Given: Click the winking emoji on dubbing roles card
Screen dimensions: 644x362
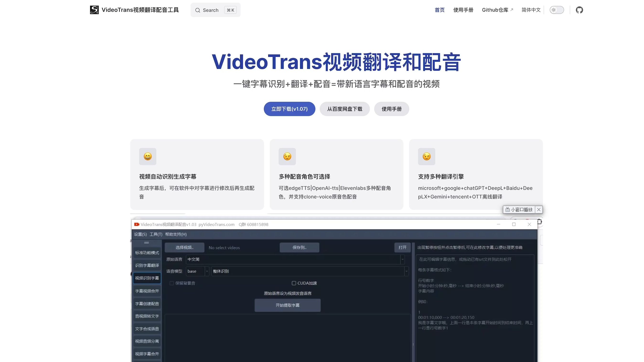Looking at the screenshot, I should (287, 156).
